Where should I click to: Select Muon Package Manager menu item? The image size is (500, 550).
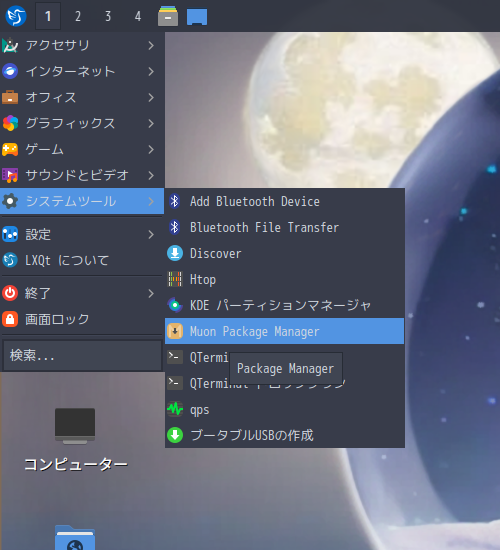coord(285,331)
